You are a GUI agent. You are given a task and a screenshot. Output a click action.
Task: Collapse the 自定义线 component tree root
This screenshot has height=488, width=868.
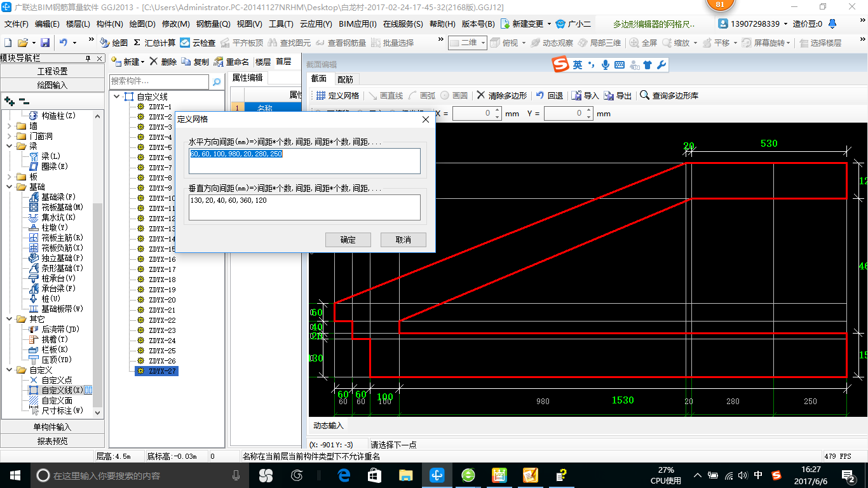[x=117, y=97]
